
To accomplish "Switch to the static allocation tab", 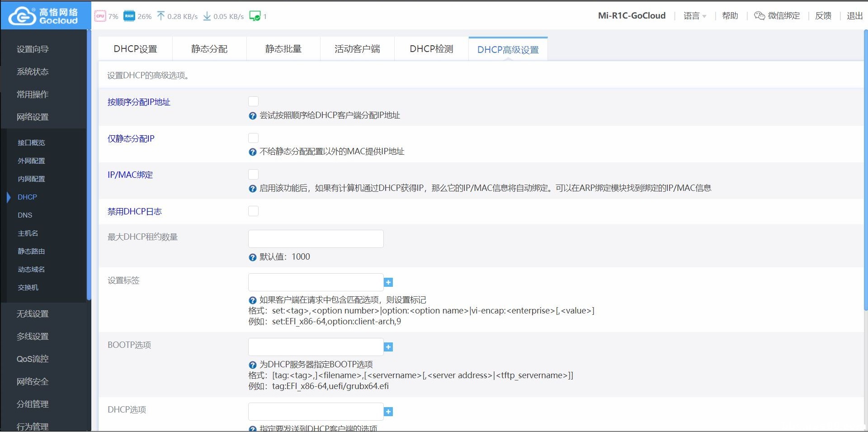I will (x=209, y=49).
